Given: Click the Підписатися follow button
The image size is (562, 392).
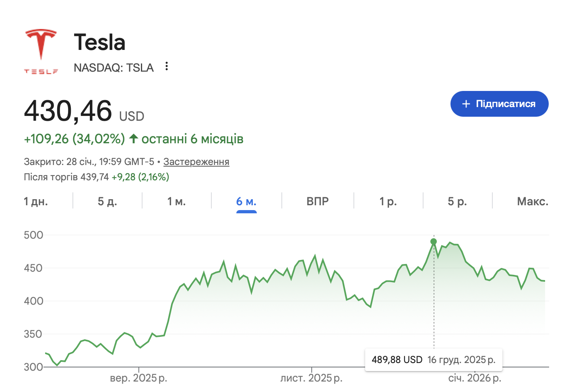Looking at the screenshot, I should click(499, 104).
